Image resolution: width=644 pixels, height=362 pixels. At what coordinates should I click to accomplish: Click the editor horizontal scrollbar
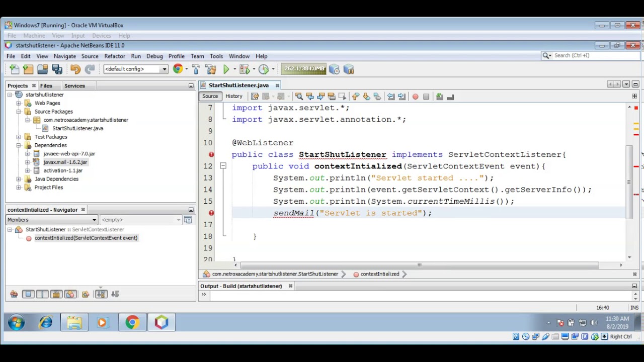coord(419,265)
